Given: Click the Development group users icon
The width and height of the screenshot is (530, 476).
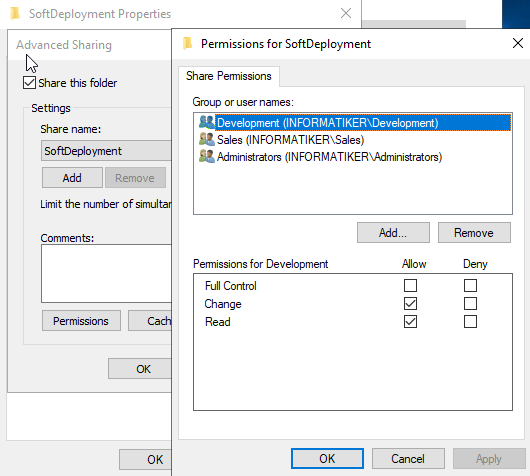Looking at the screenshot, I should tap(207, 122).
